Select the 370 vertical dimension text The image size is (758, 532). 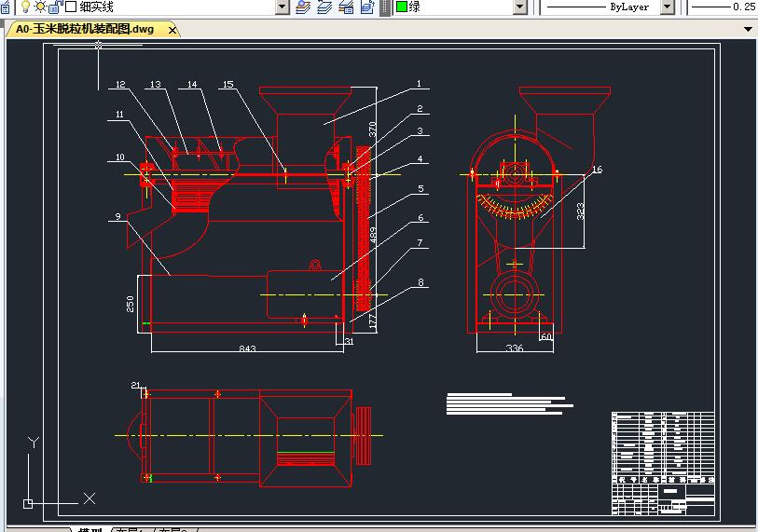[372, 130]
